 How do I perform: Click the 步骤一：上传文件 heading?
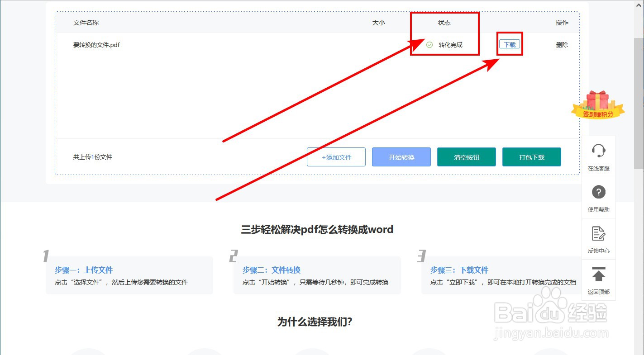83,270
